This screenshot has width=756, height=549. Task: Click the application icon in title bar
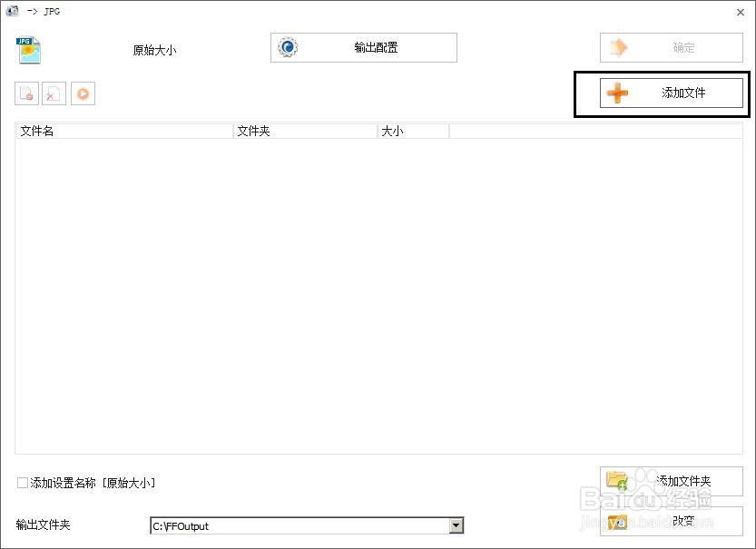coord(12,11)
